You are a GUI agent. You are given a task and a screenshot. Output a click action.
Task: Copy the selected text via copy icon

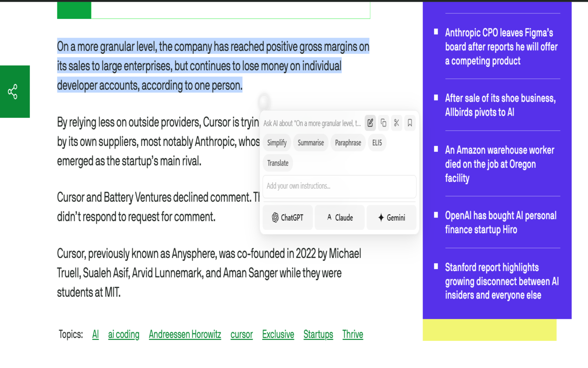click(384, 123)
